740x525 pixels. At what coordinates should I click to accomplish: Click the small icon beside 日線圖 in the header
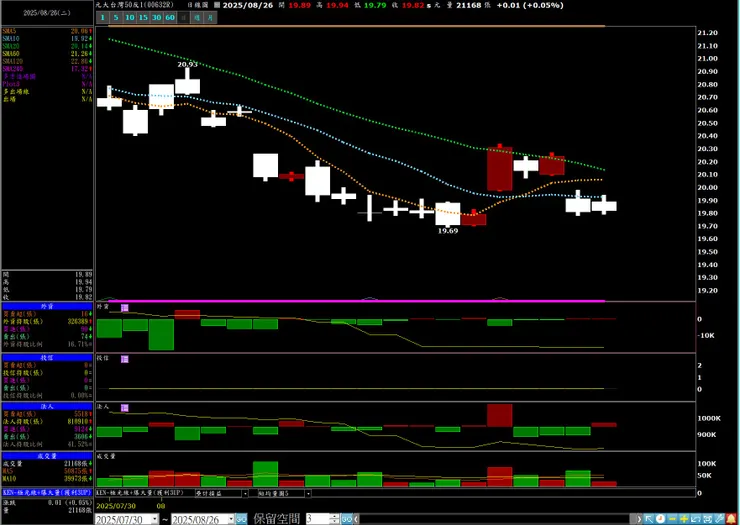point(217,5)
